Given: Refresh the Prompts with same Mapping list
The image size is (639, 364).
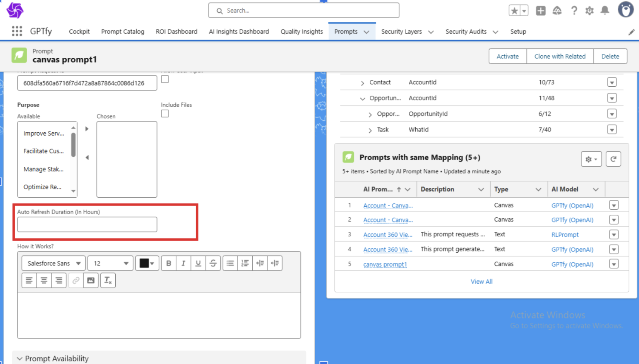Looking at the screenshot, I should point(613,159).
